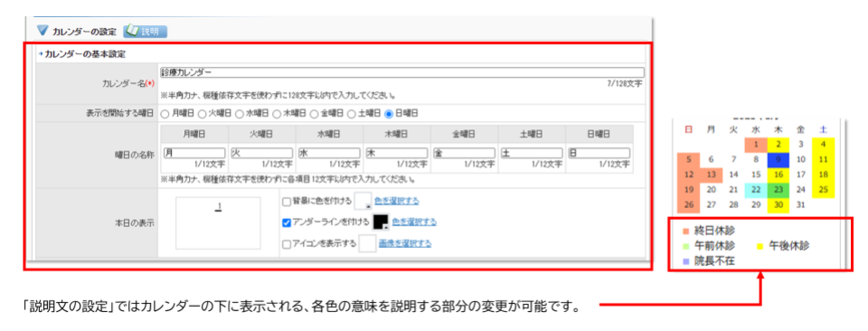This screenshot has height=331, width=868.
Task: Collapse the カレンダーの設定 triangle header
Action: (42, 31)
